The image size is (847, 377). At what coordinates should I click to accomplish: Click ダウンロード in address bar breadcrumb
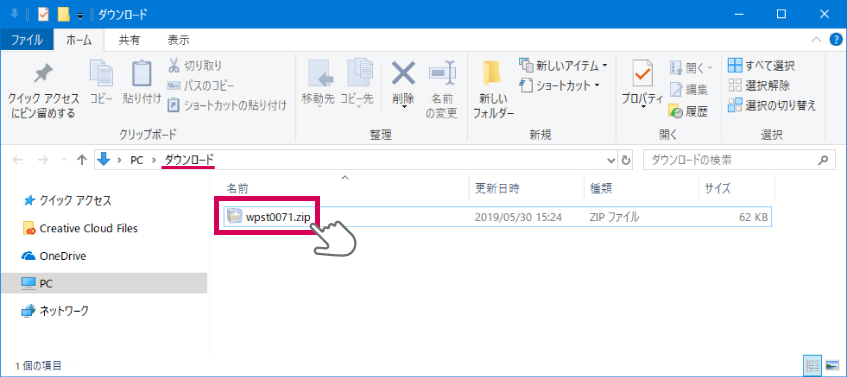point(189,160)
